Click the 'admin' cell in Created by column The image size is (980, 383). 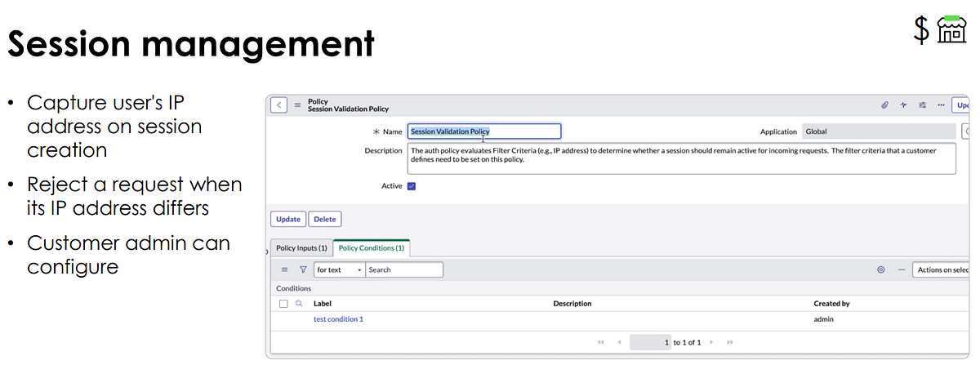[823, 319]
